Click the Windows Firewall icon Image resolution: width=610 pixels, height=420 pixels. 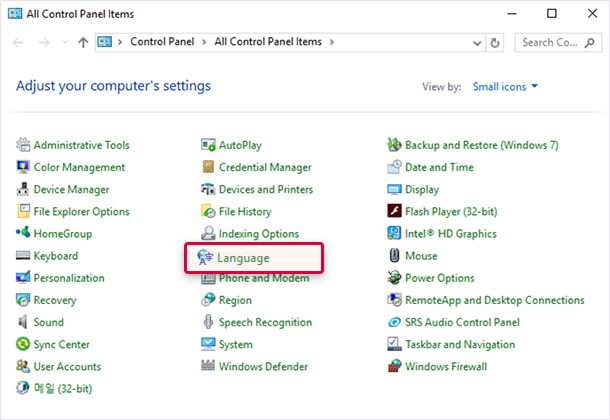pos(394,366)
